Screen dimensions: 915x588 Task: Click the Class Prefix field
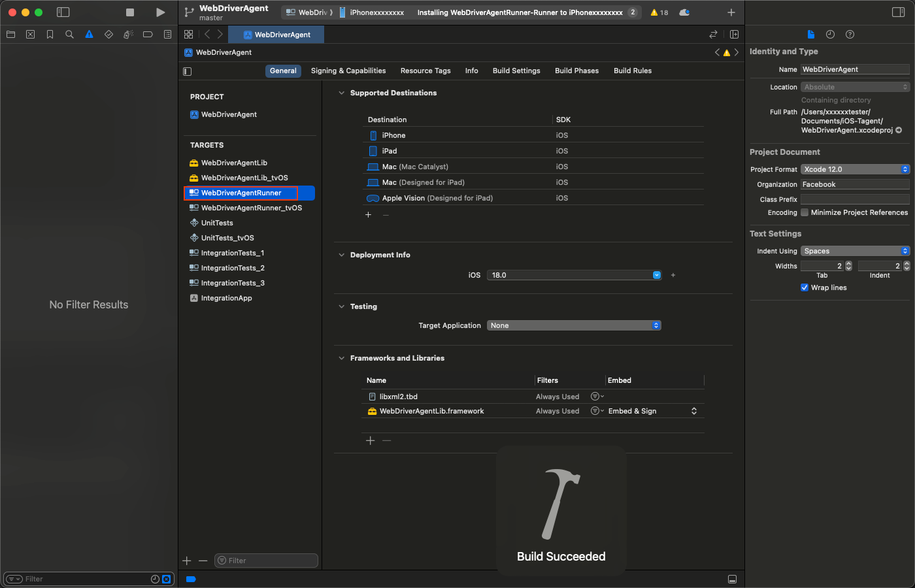[x=855, y=199]
